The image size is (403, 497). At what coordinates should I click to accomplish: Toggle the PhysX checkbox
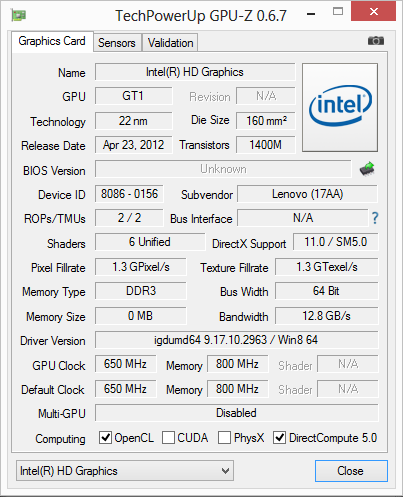click(x=224, y=438)
